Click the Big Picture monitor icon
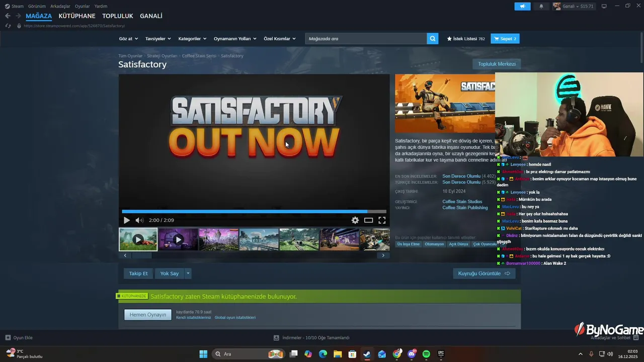This screenshot has width=644, height=362. click(604, 6)
